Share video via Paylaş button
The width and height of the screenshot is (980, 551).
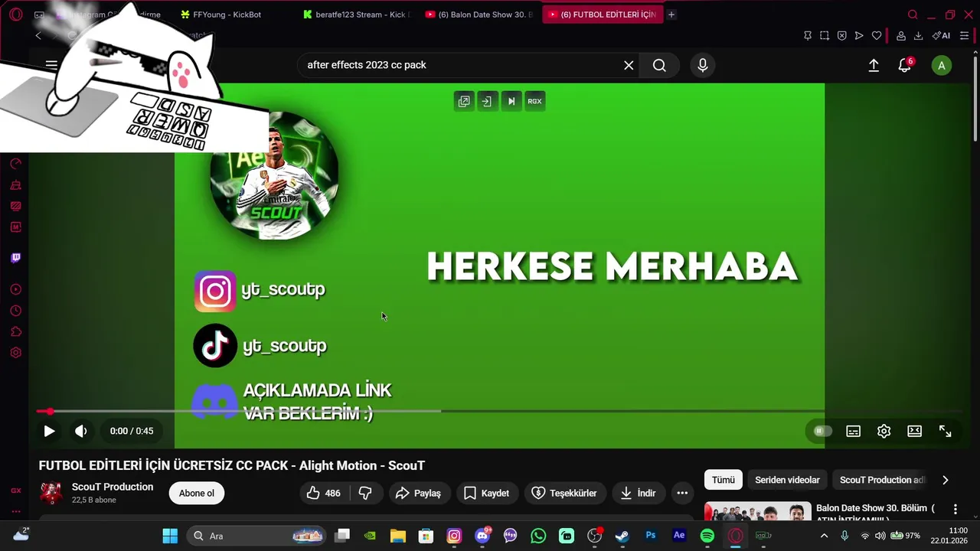[x=418, y=494]
